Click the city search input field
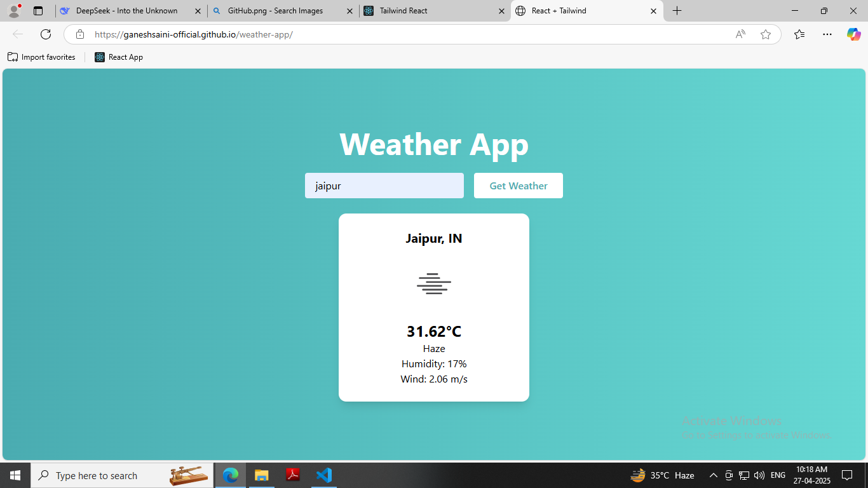 (384, 186)
